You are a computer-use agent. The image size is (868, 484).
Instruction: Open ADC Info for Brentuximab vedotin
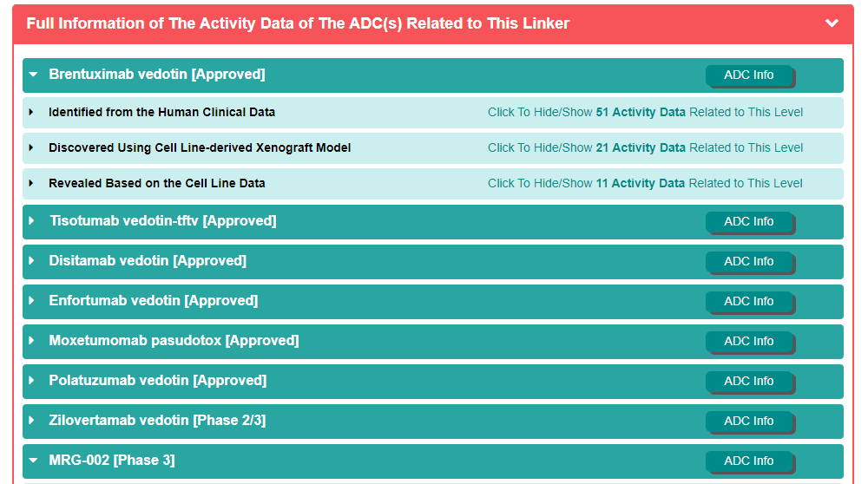[748, 75]
